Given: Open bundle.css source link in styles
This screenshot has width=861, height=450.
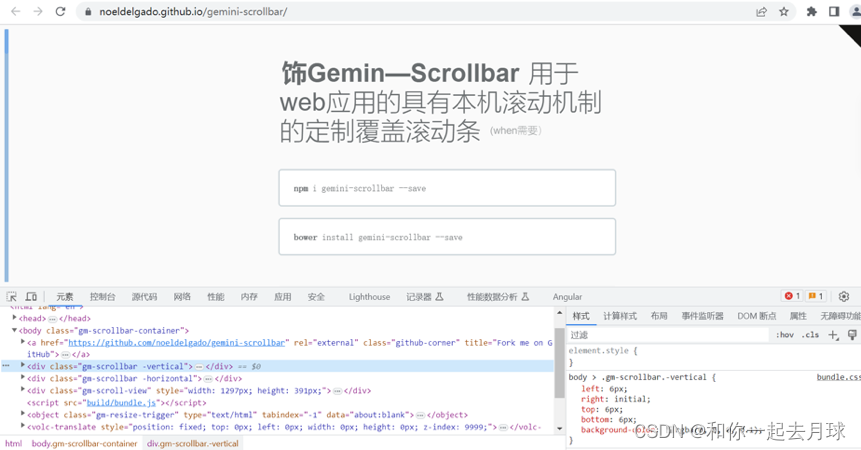Looking at the screenshot, I should [838, 378].
